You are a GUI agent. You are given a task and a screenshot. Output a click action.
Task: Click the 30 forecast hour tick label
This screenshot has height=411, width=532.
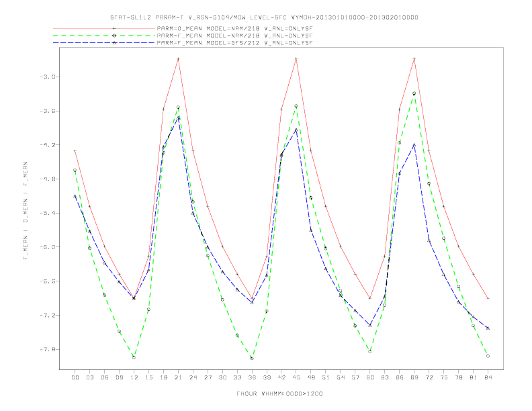click(x=222, y=377)
